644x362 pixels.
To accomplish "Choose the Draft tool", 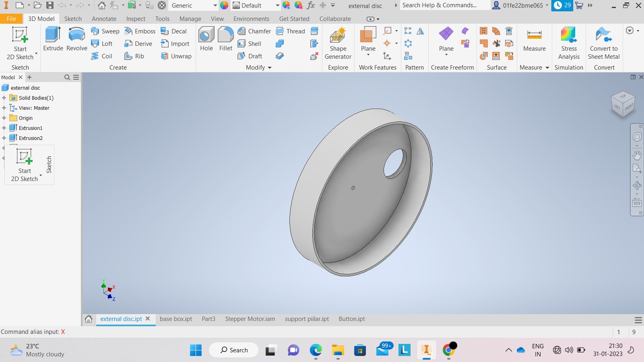I will point(250,56).
